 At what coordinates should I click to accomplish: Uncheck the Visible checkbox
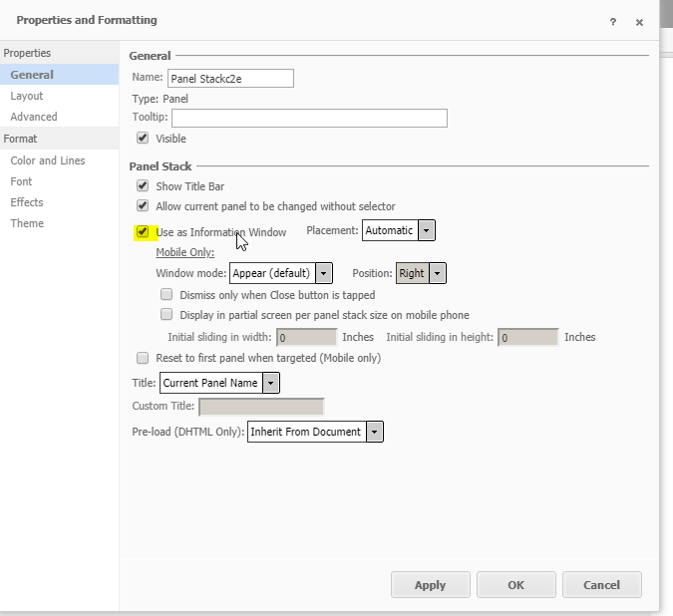coord(143,139)
